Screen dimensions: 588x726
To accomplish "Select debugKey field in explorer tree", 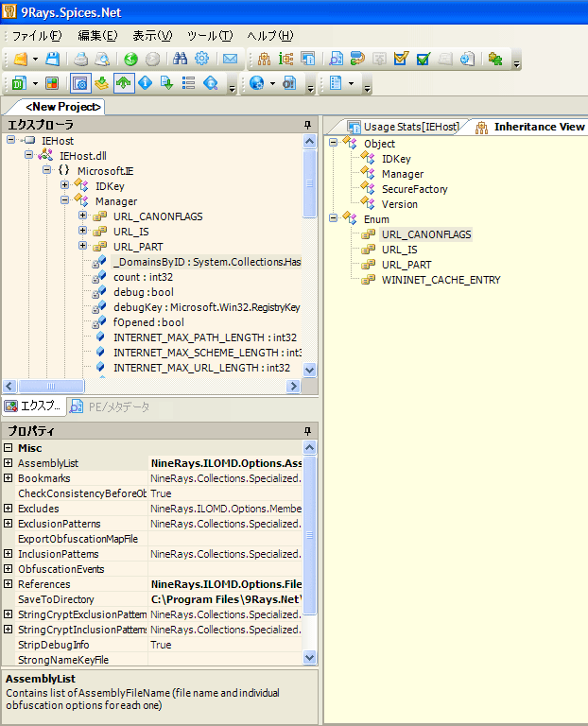I will pyautogui.click(x=206, y=307).
